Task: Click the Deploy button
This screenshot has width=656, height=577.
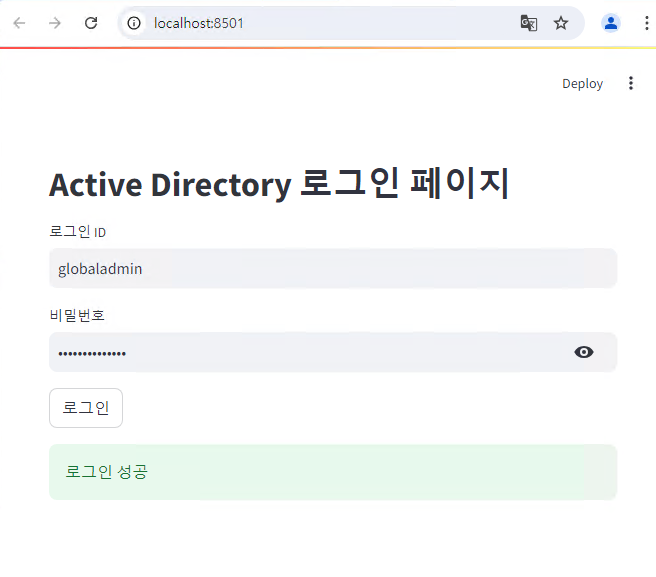Action: (x=582, y=84)
